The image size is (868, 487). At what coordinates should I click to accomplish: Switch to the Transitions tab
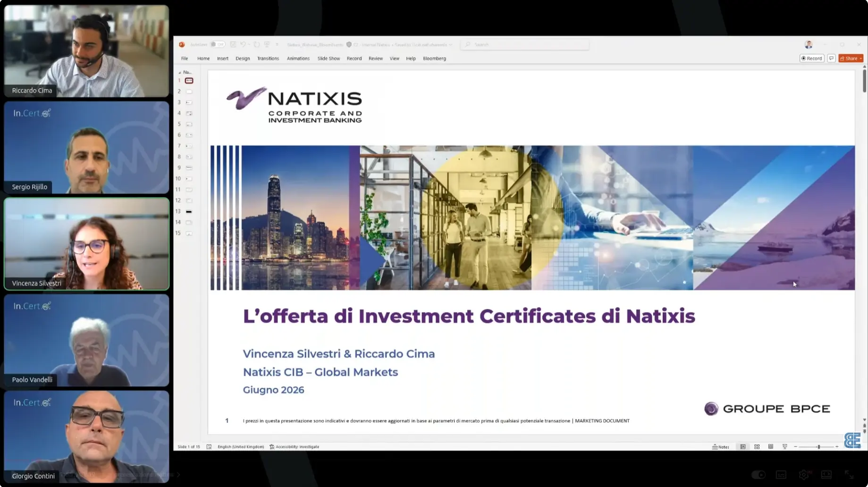268,59
